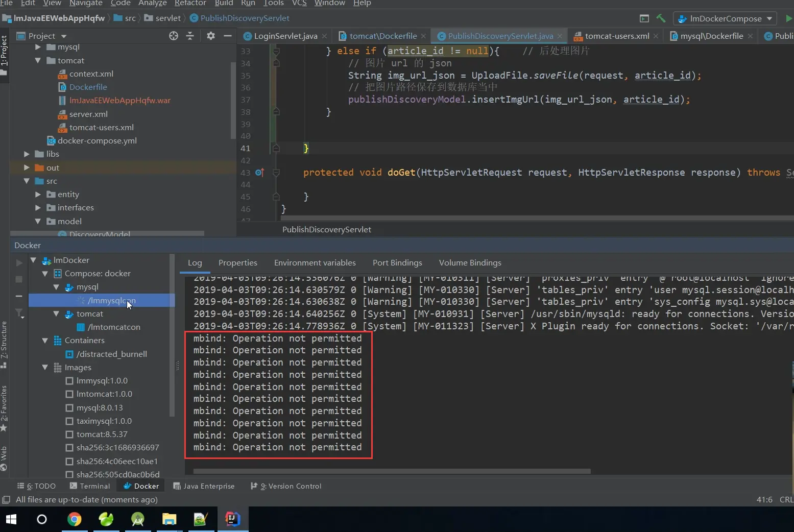Screen dimensions: 794x532
Task: Click the toolbar icon left of the build hammer
Action: (644, 18)
